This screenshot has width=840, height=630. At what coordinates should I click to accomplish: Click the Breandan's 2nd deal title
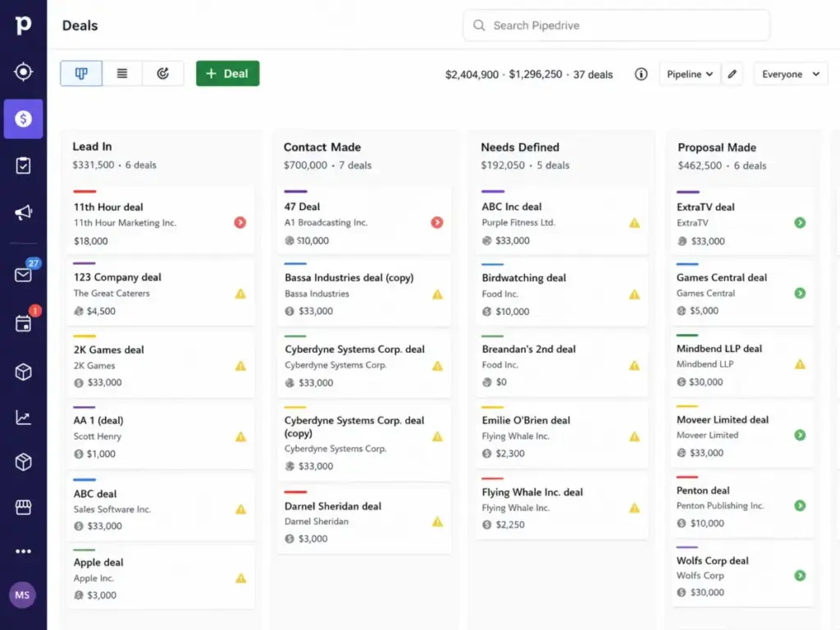529,349
